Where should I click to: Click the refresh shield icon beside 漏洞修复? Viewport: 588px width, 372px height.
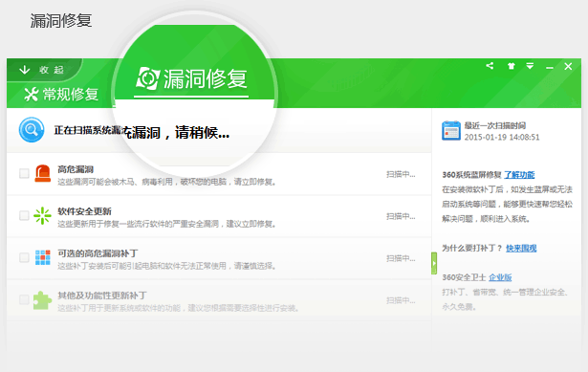[148, 78]
